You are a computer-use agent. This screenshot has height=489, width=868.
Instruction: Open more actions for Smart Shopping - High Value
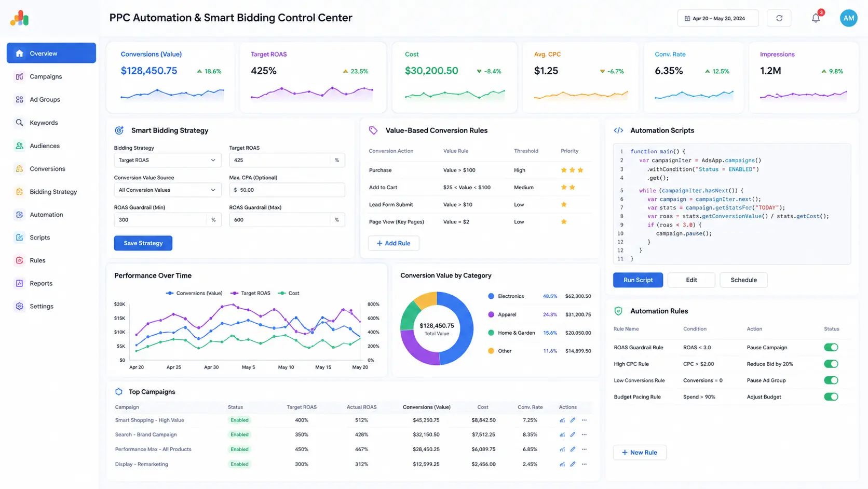coord(584,420)
